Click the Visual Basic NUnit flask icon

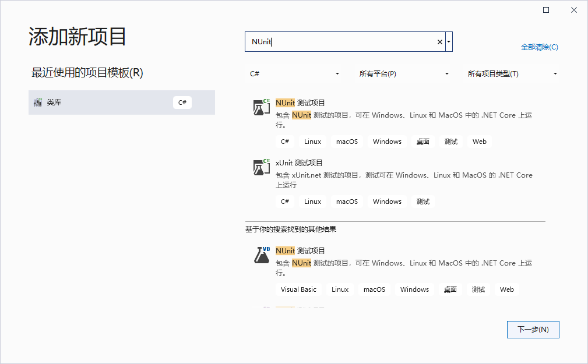[x=262, y=255]
